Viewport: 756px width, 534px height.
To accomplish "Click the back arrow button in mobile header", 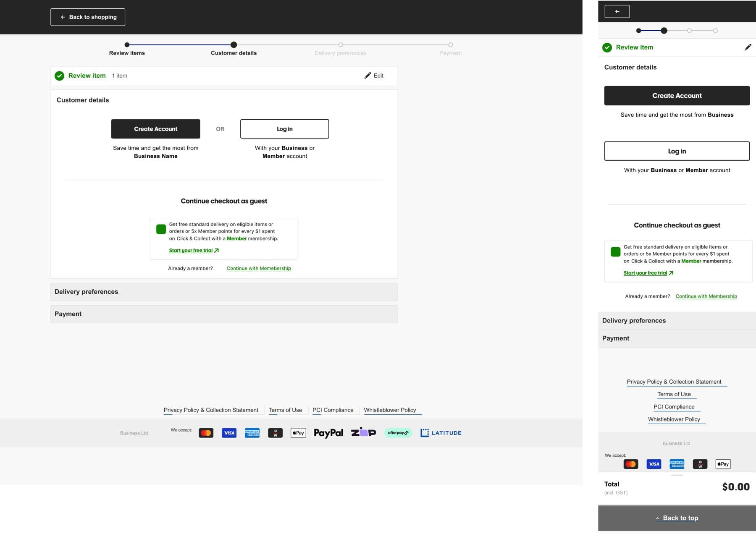I will [x=617, y=12].
